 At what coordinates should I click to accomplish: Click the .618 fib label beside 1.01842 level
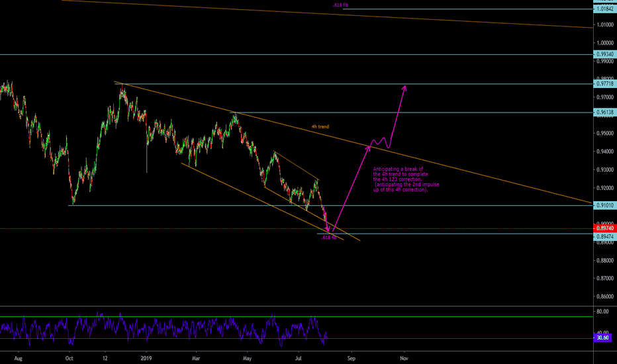pyautogui.click(x=340, y=5)
